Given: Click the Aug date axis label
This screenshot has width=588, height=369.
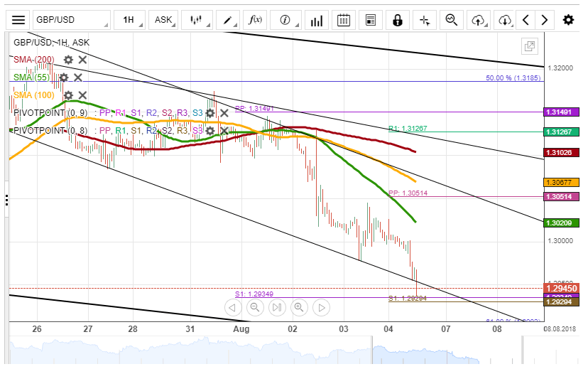Looking at the screenshot, I should pos(241,329).
